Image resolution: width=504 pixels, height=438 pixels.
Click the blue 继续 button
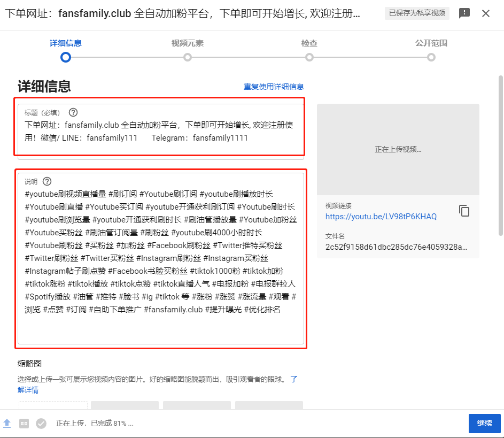point(484,423)
